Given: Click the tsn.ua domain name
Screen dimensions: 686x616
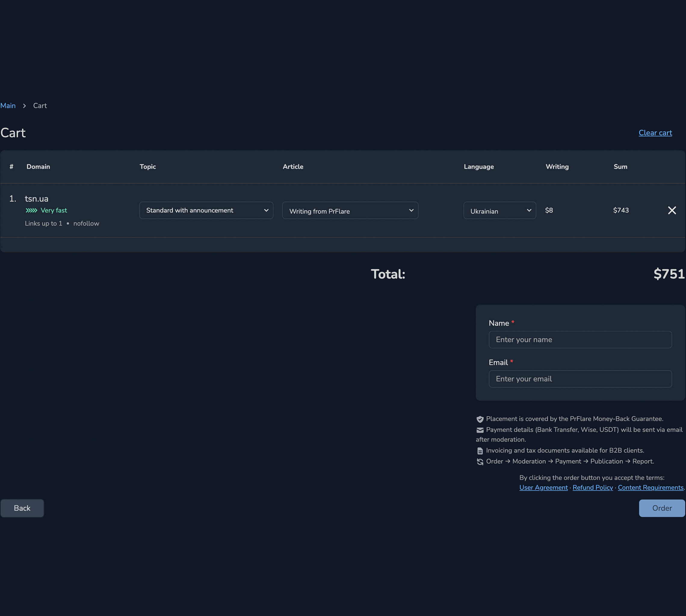Looking at the screenshot, I should 36,199.
